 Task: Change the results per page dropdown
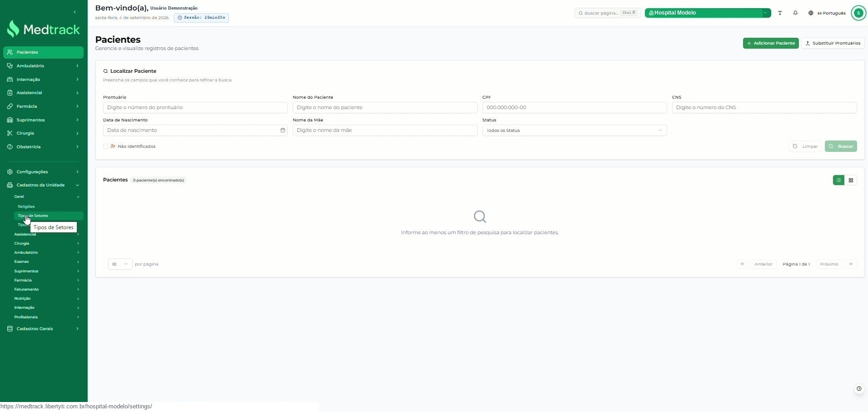(x=120, y=264)
